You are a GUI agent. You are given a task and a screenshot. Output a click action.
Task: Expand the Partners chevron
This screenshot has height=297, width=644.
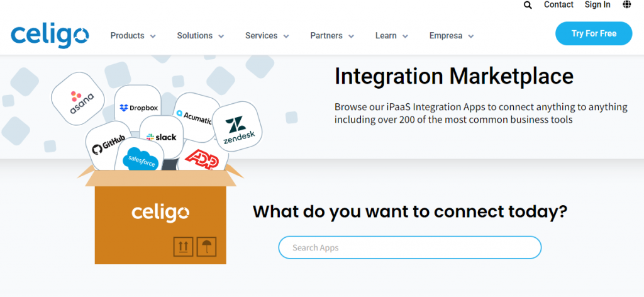(x=351, y=36)
